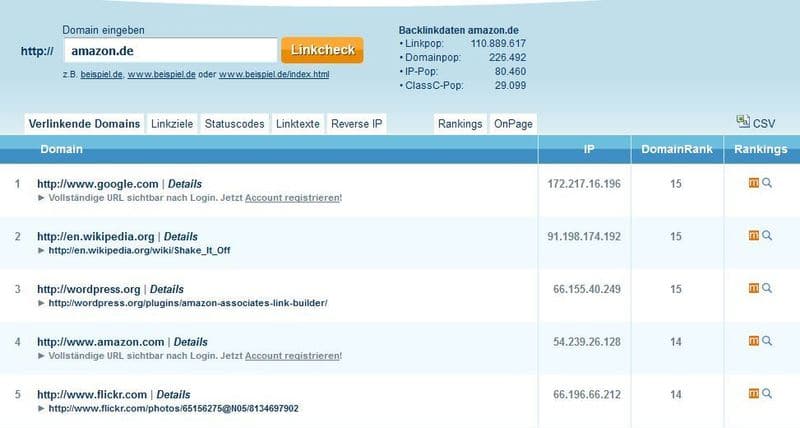Expand URL arrow under wordpress.org
The image size is (800, 428).
click(41, 303)
